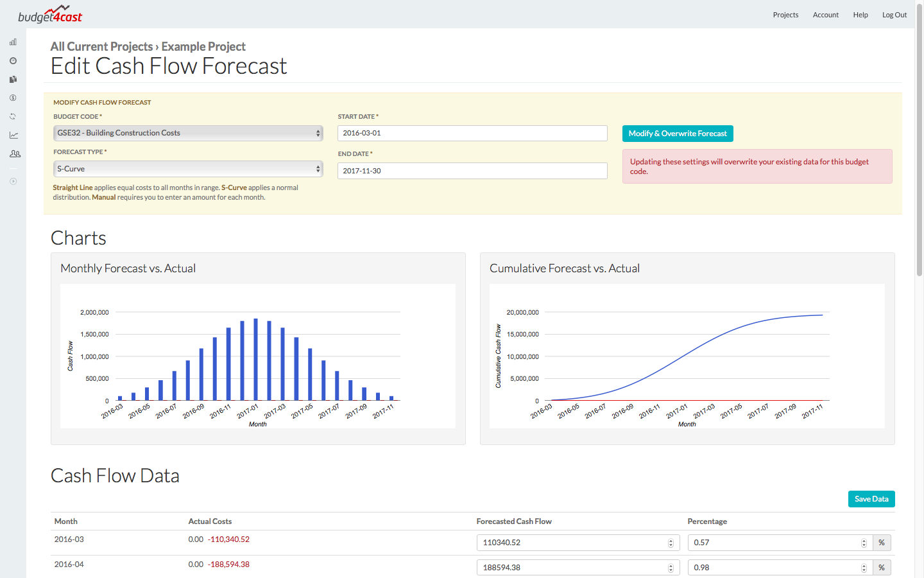This screenshot has height=578, width=924.
Task: Open the line chart forecast icon
Action: pos(13,135)
